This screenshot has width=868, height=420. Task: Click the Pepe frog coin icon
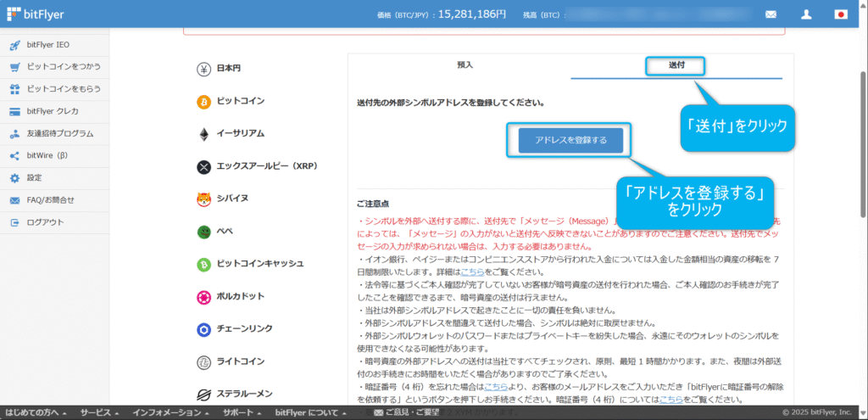[x=203, y=232]
